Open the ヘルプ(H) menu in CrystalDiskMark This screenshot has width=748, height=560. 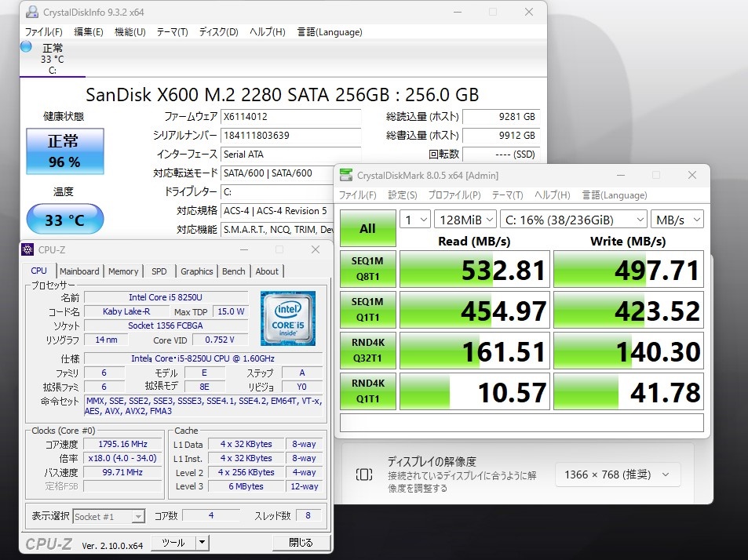point(553,195)
